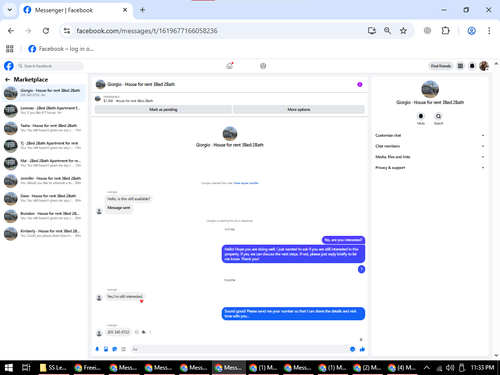Attach a file using the photo icon
The height and width of the screenshot is (375, 500).
[x=106, y=349]
